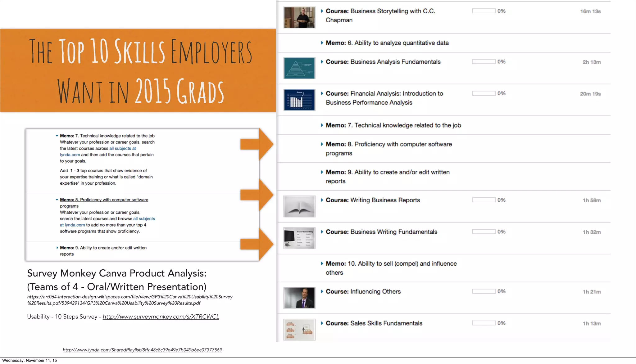636x364 pixels.
Task: Click the underlined Memo 8 Proficiency heading
Action: click(104, 200)
